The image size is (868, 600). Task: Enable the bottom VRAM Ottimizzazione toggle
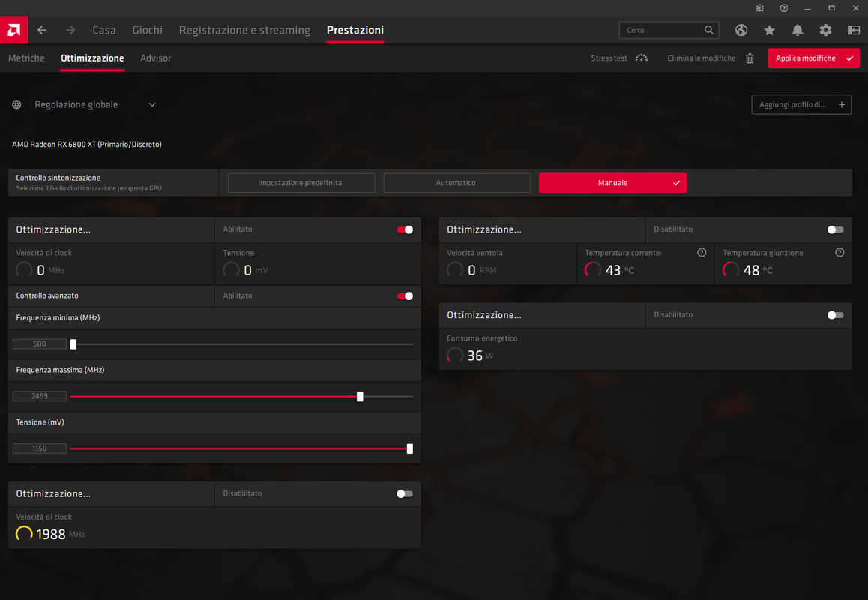pyautogui.click(x=405, y=493)
